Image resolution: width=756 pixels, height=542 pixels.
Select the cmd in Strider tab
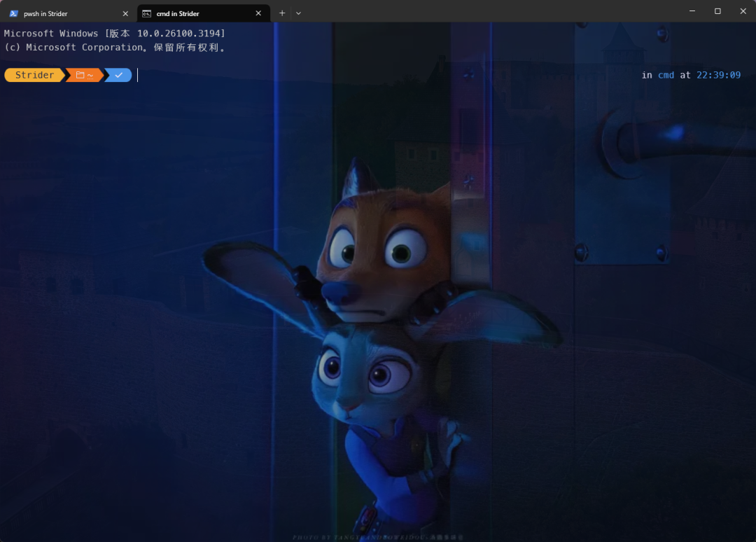[x=203, y=13]
